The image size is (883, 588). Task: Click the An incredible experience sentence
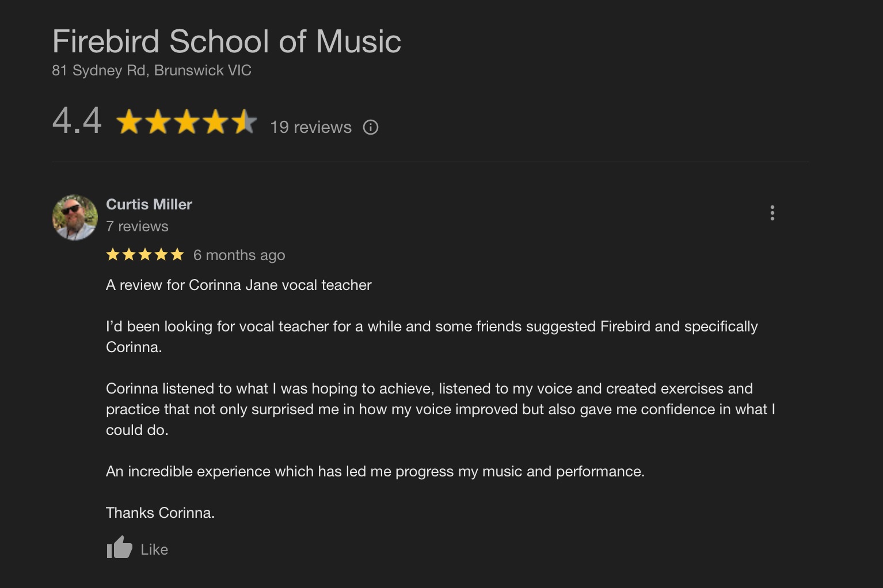tap(375, 471)
